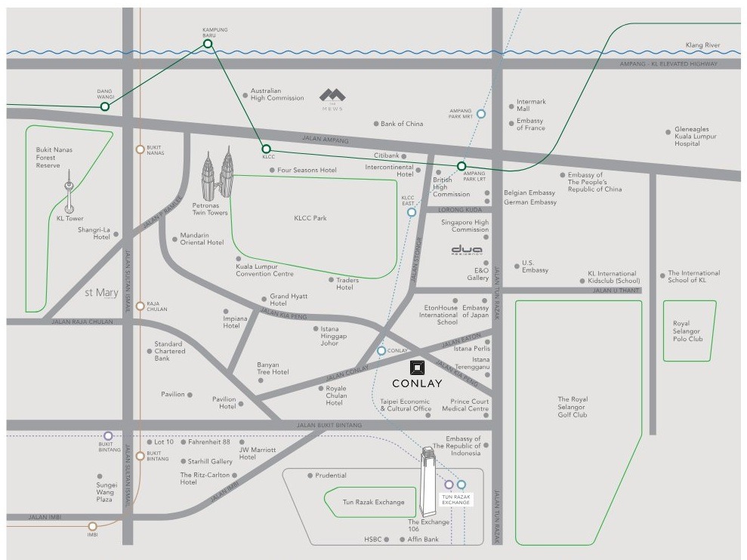
Task: Click the HSBC label
Action: 373,540
